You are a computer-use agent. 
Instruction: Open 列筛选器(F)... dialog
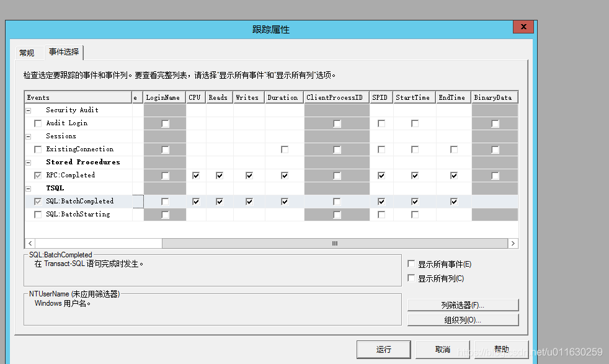pos(463,305)
